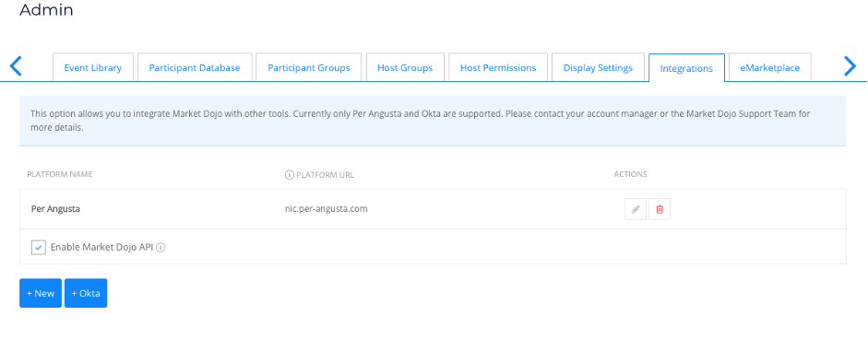Click the info icon next to Platform URL
Image resolution: width=868 pixels, height=339 pixels.
[289, 175]
